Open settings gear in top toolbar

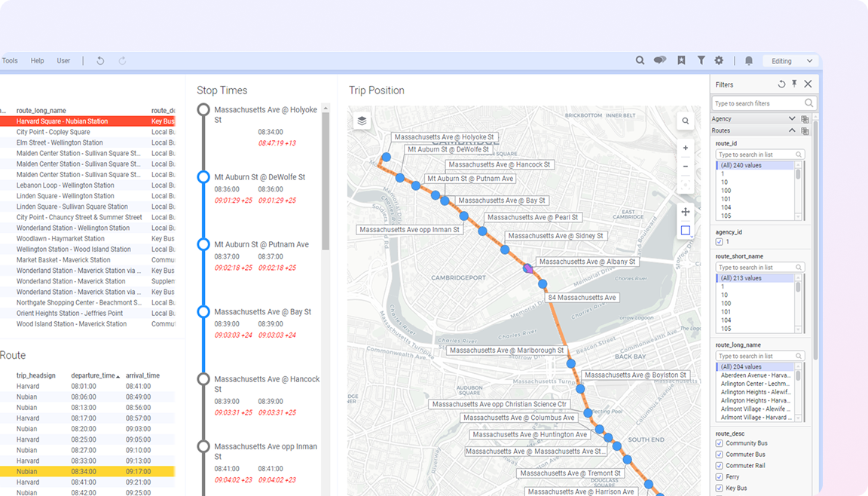pyautogui.click(x=719, y=61)
